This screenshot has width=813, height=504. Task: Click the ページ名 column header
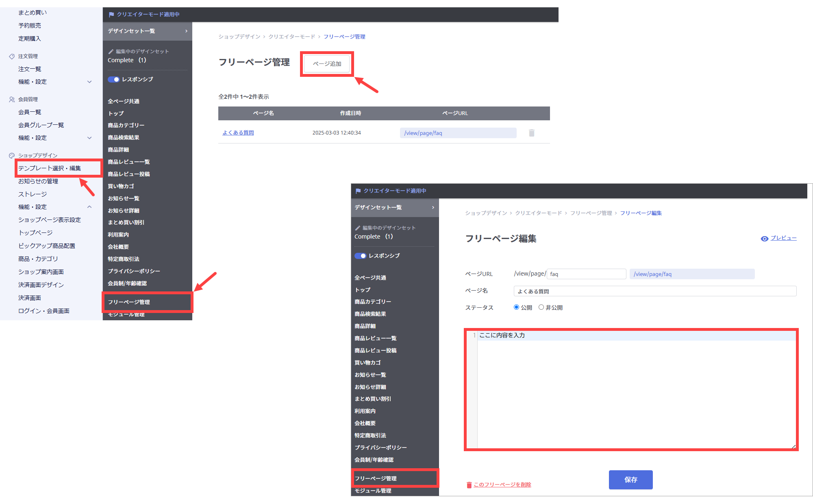coord(263,113)
